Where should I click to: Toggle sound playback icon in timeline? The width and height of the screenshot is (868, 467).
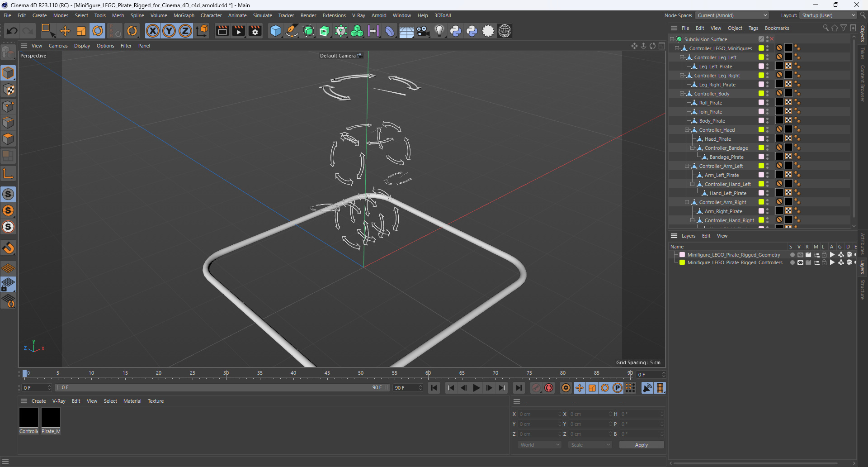pyautogui.click(x=647, y=388)
